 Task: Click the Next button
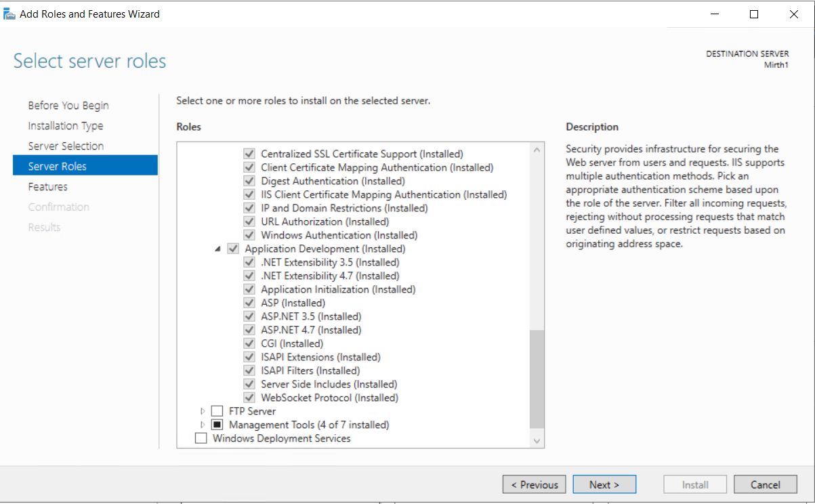(x=604, y=484)
